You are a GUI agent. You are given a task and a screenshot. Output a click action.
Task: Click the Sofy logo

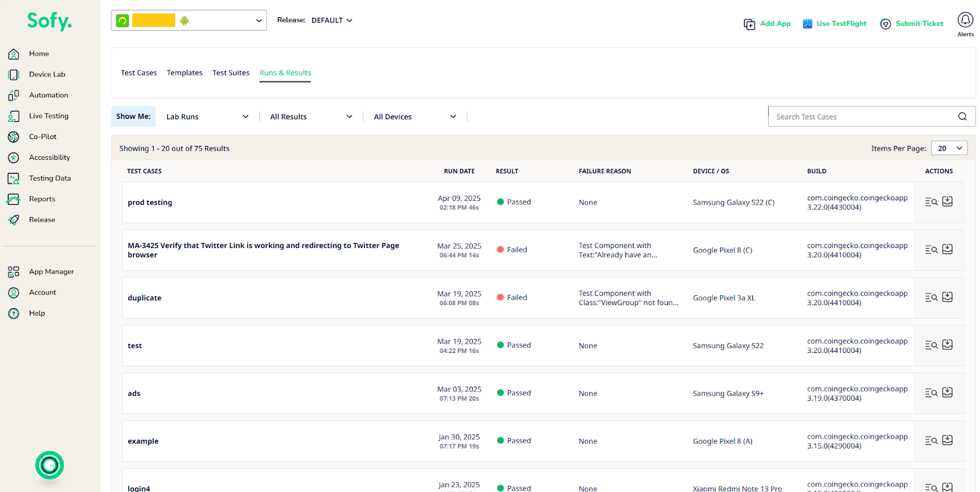pyautogui.click(x=49, y=21)
